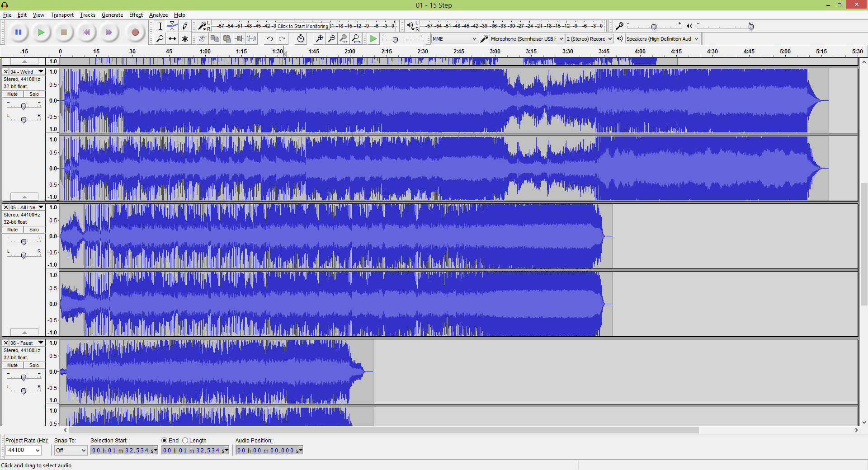Image resolution: width=868 pixels, height=470 pixels.
Task: Select the Draw pencil tool
Action: [x=185, y=26]
